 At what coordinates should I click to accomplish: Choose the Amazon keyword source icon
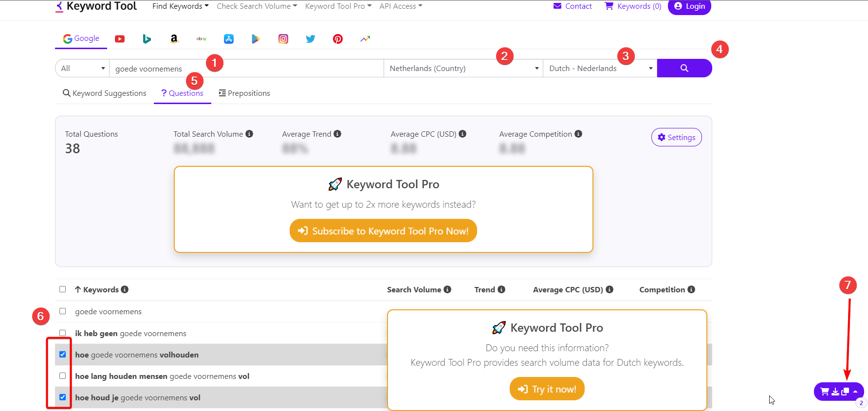pos(174,39)
